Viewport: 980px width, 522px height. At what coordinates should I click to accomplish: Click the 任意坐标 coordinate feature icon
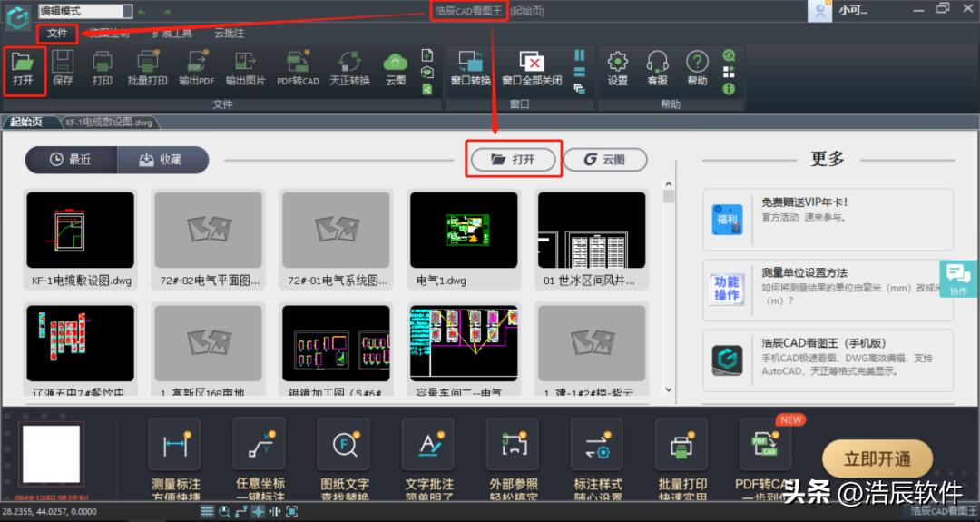pyautogui.click(x=260, y=445)
